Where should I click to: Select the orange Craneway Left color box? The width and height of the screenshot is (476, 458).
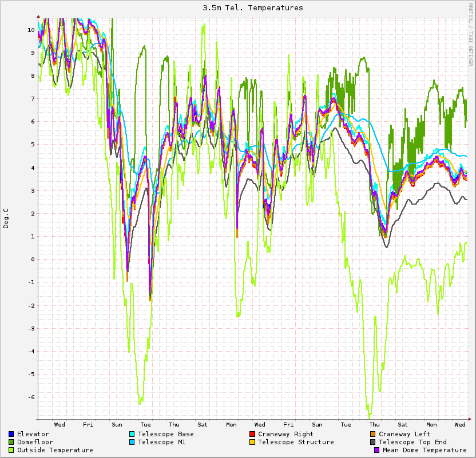tap(373, 434)
